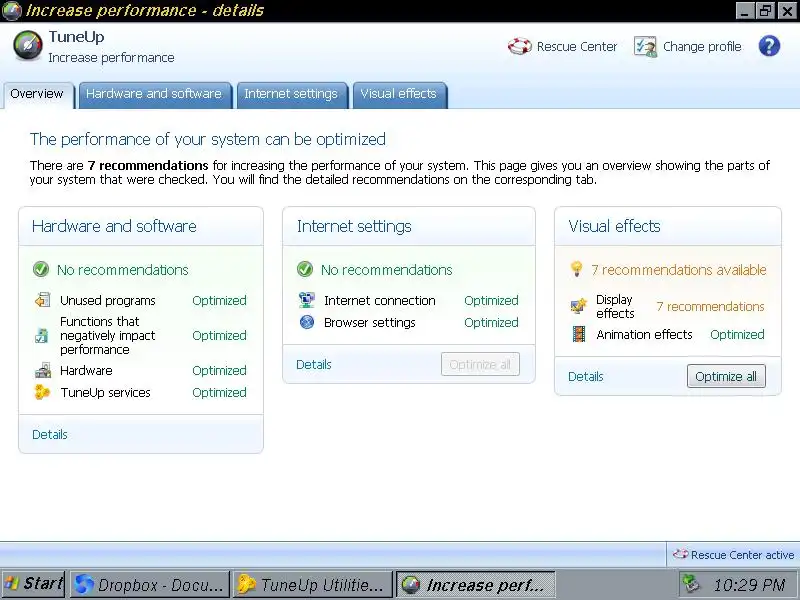
Task: Click the TuneUp speedometer logo icon
Action: [28, 45]
